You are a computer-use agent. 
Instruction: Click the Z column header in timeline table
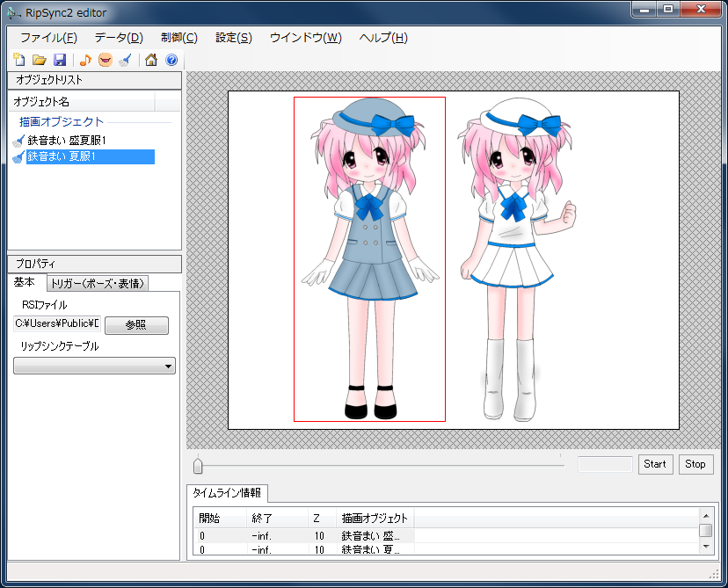tap(322, 519)
